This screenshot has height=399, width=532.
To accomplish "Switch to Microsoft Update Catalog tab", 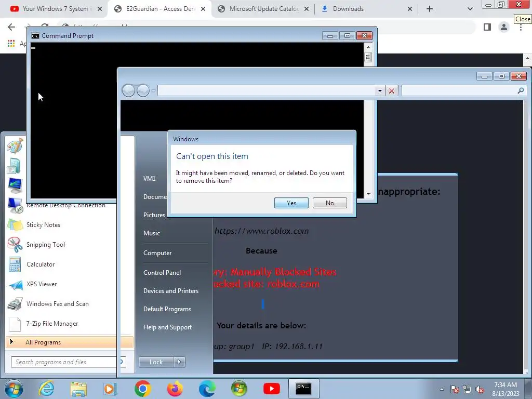I will pyautogui.click(x=263, y=9).
